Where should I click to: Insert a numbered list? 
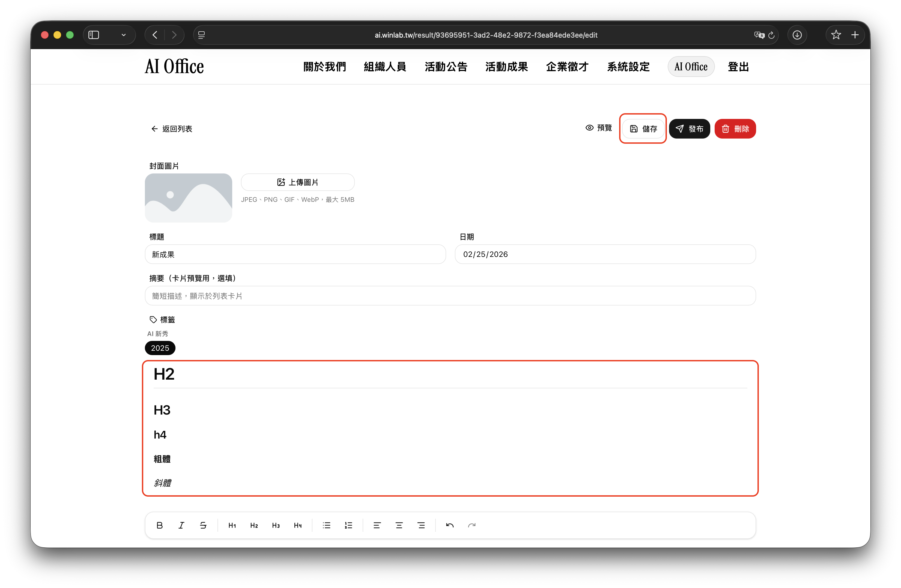coord(348,525)
